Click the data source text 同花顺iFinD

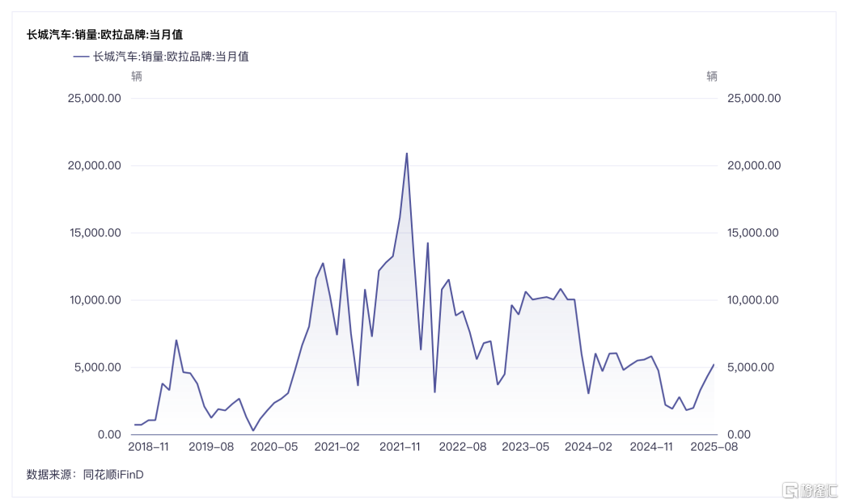tap(113, 475)
